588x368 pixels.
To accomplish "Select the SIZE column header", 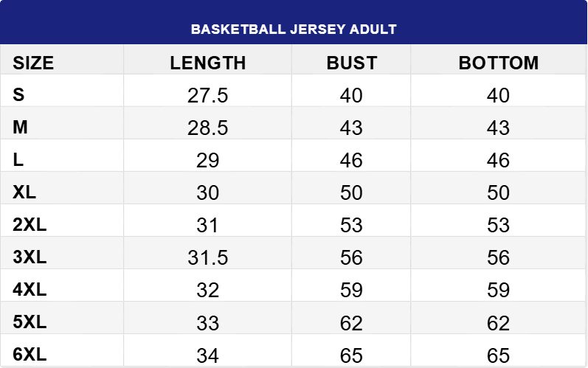I will pos(33,63).
